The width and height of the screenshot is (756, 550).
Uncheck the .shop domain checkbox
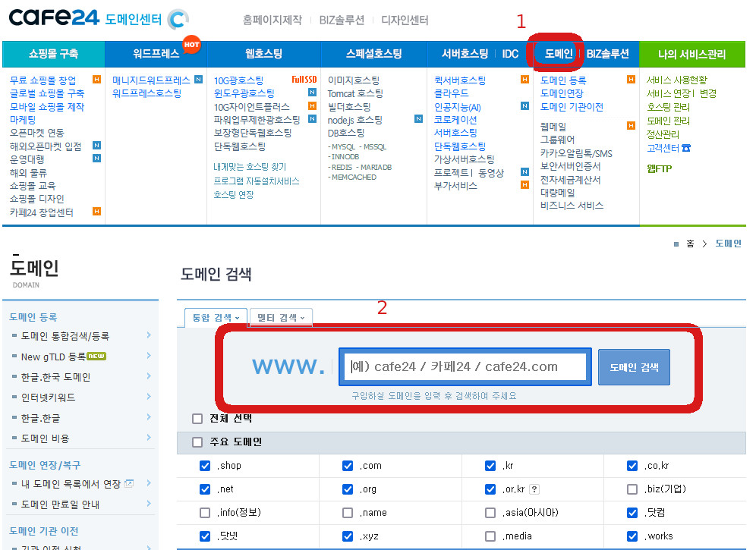tap(205, 466)
